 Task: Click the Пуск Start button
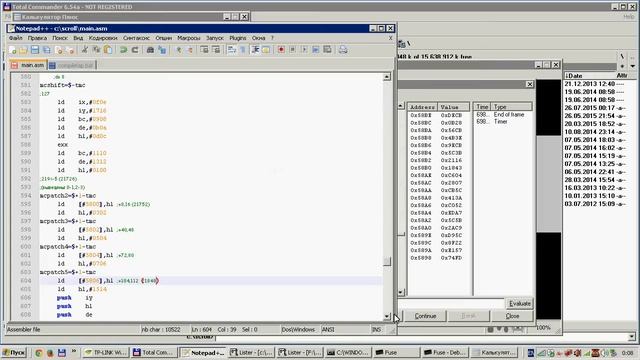point(14,353)
